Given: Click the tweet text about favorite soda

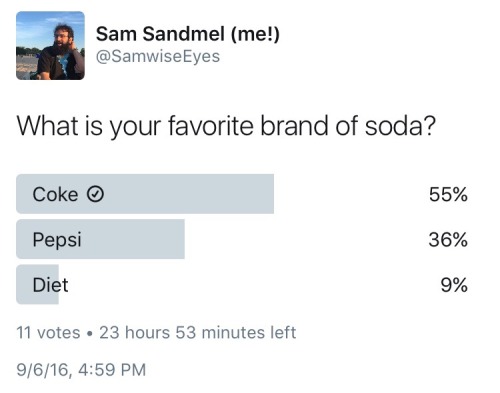Looking at the screenshot, I should pyautogui.click(x=226, y=127).
